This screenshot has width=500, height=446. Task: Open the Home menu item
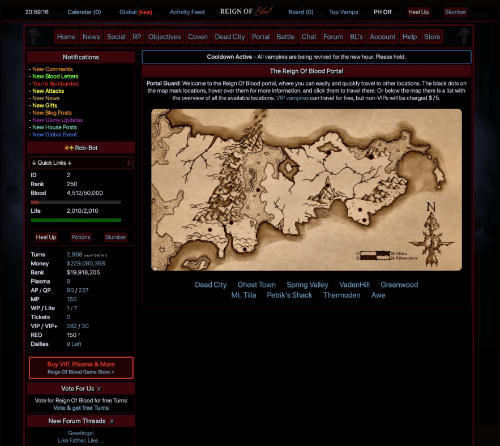coord(66,37)
